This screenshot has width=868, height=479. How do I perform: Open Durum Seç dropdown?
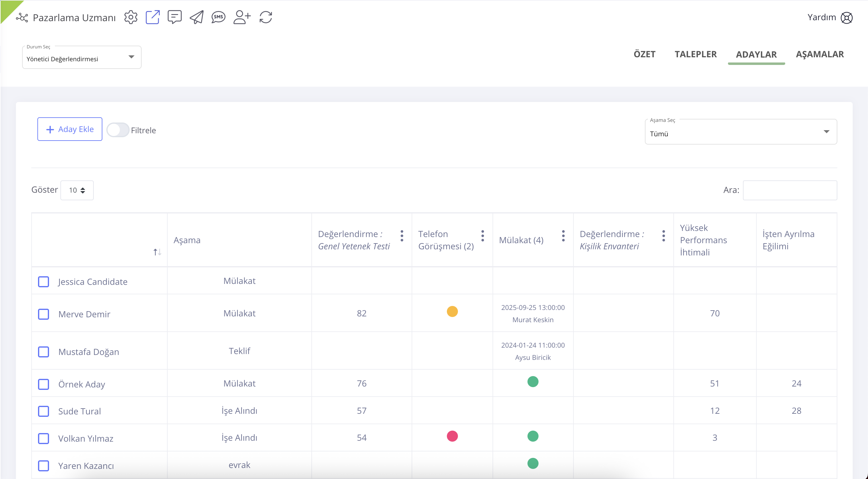point(82,58)
